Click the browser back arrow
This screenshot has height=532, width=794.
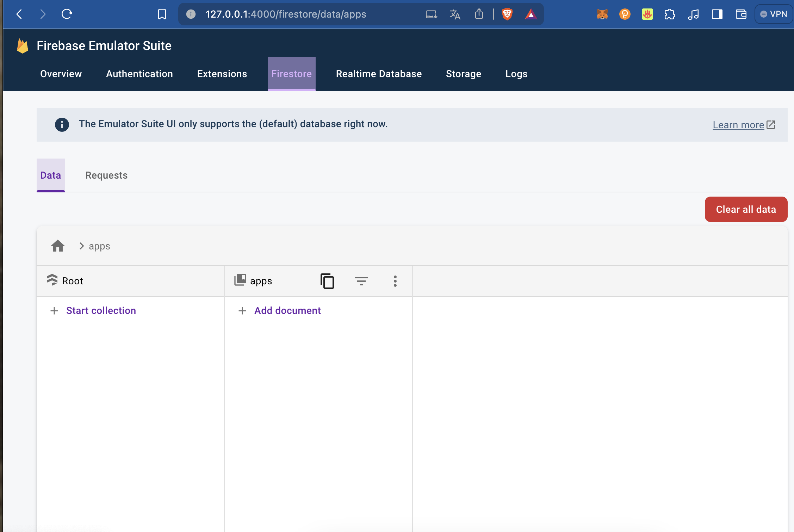(x=19, y=14)
